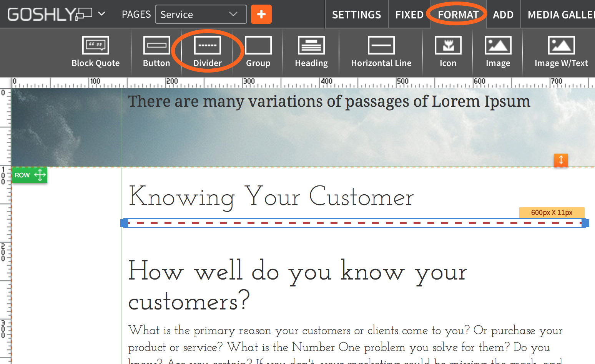This screenshot has height=364, width=595.
Task: Switch to the Fixed tab
Action: [409, 15]
